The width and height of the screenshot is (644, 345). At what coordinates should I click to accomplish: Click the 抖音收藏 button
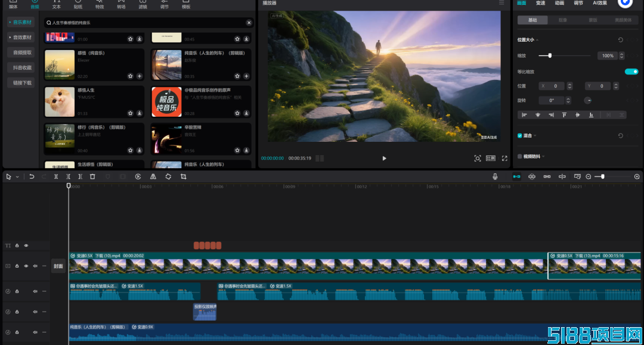22,68
